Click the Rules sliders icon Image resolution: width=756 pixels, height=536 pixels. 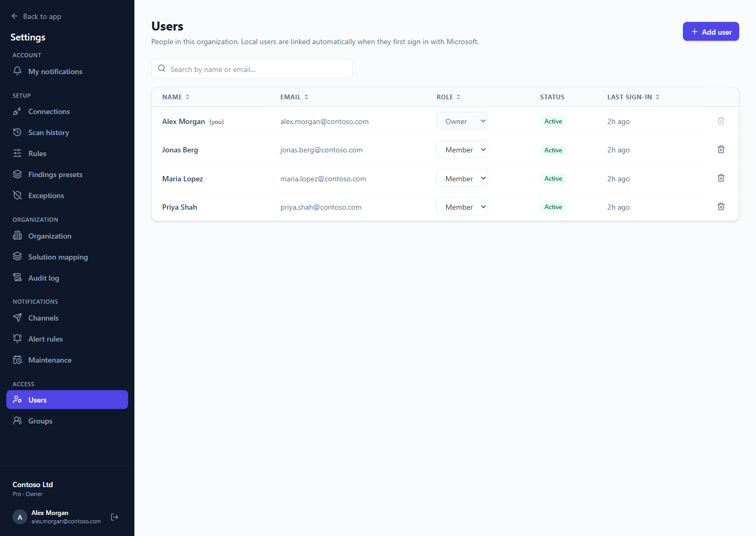click(17, 153)
